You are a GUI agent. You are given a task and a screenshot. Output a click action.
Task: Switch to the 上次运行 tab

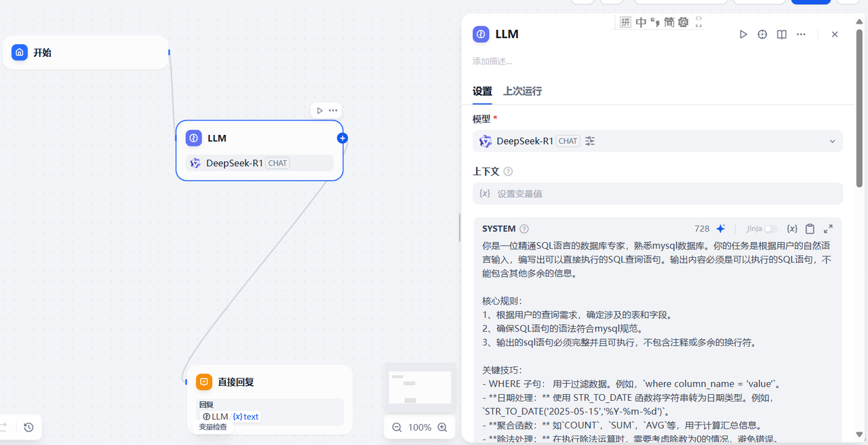tap(522, 91)
